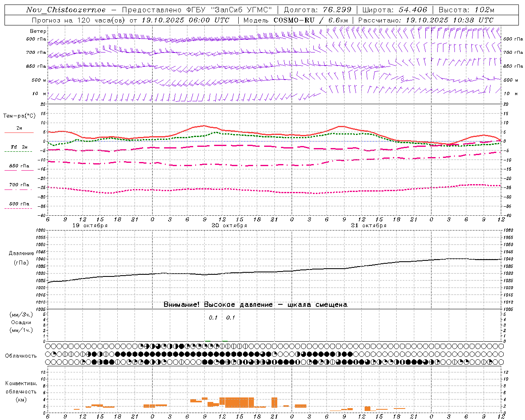
Task: Click the Облачность cloud cover label
Action: (x=21, y=356)
